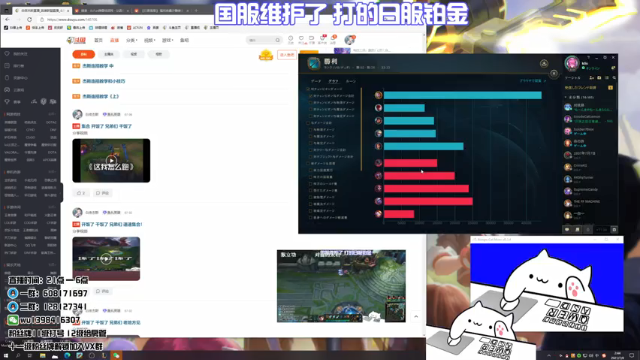640x360 pixels.
Task: Open the 视频 dropdown in Douyu navigation
Action: tap(149, 40)
